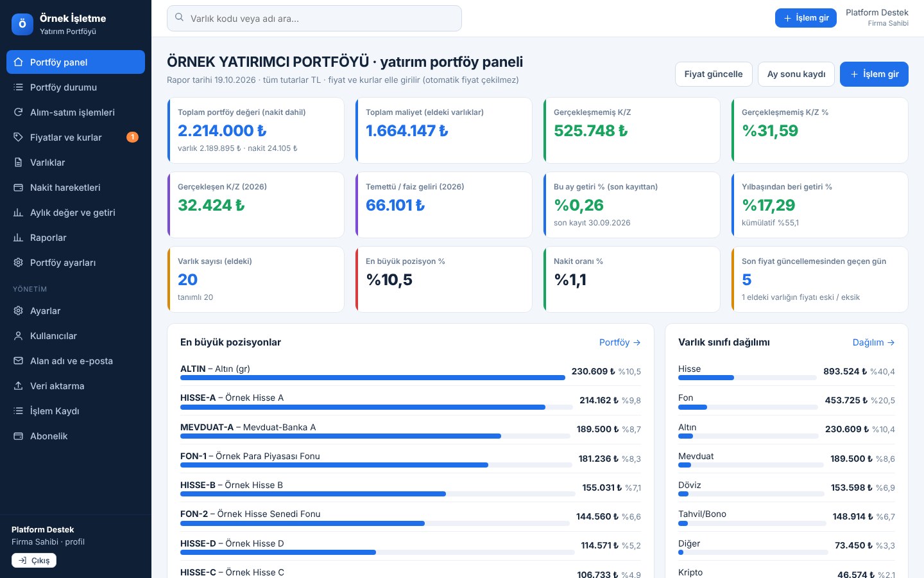Click the Fiyatlar ve kurlar tag icon
This screenshot has width=924, height=578.
[x=18, y=137]
